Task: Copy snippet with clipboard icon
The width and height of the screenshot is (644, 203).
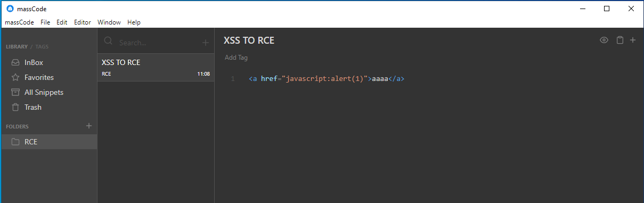Action: click(619, 40)
